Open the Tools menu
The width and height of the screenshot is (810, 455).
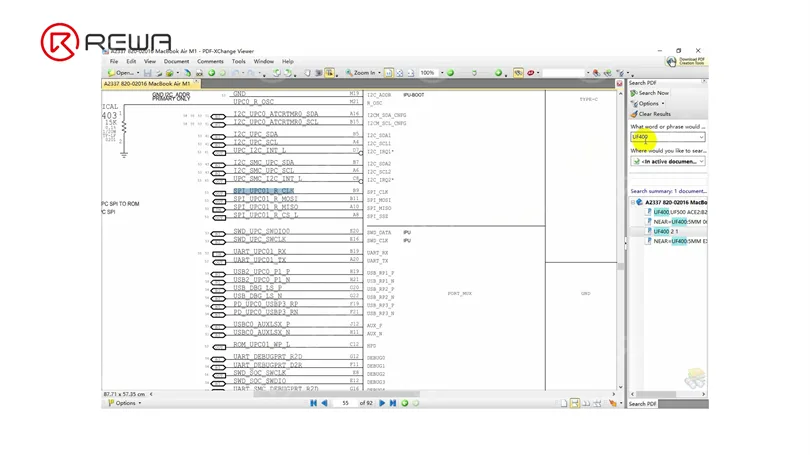pos(239,61)
